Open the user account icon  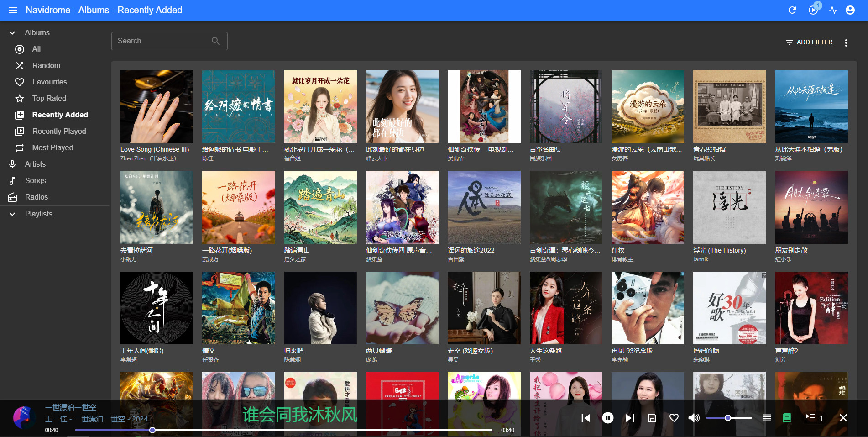pos(850,10)
